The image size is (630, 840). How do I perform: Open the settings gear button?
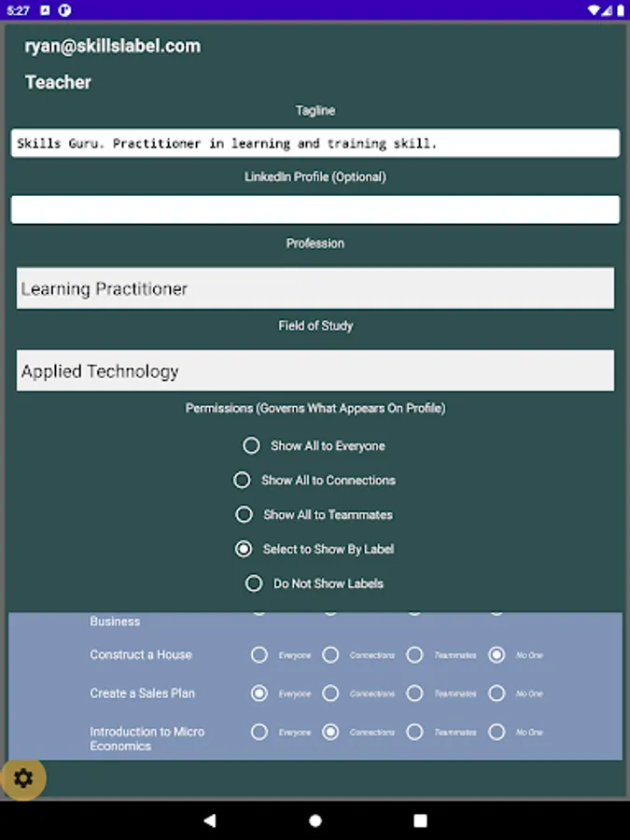pos(23,778)
